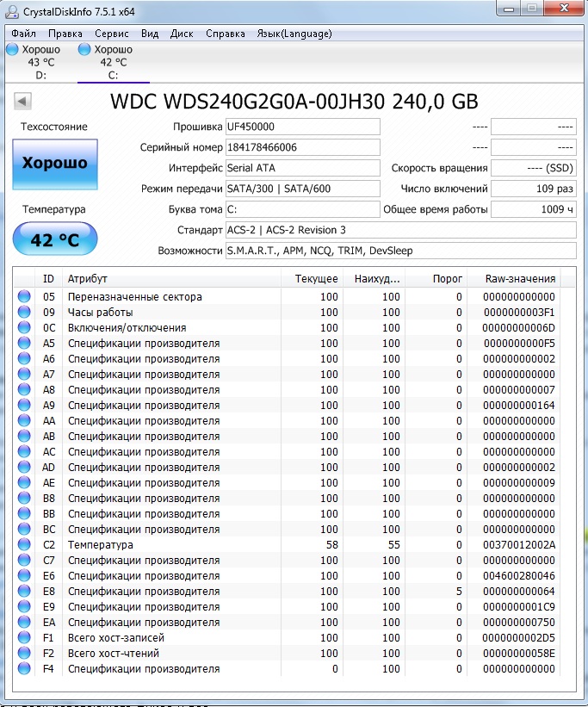The width and height of the screenshot is (588, 707).
Task: Click status icon of attribute F1
Action: (x=24, y=637)
